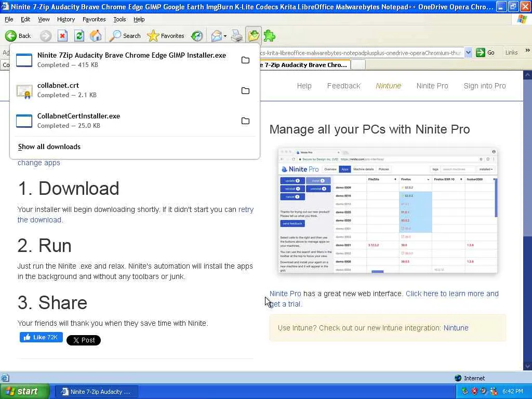Click the Windows flag logo throbber
This screenshot has width=532, height=399.
pyautogui.click(x=522, y=19)
